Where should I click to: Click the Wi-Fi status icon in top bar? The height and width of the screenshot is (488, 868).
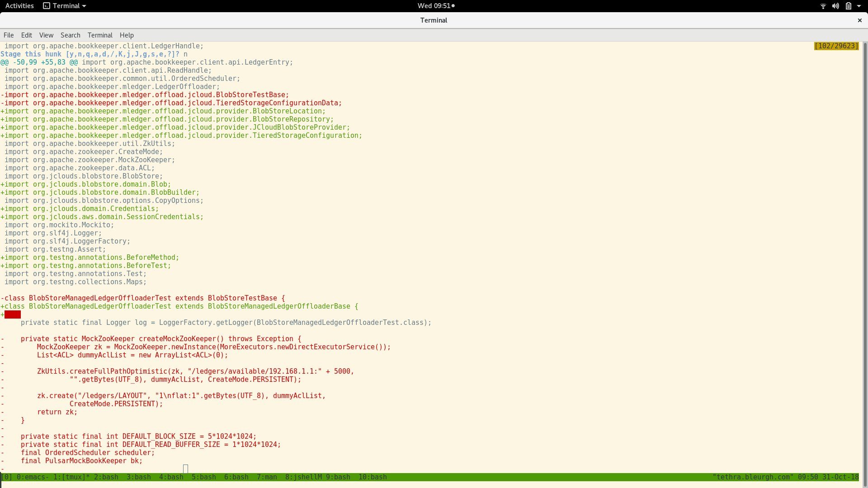(823, 6)
